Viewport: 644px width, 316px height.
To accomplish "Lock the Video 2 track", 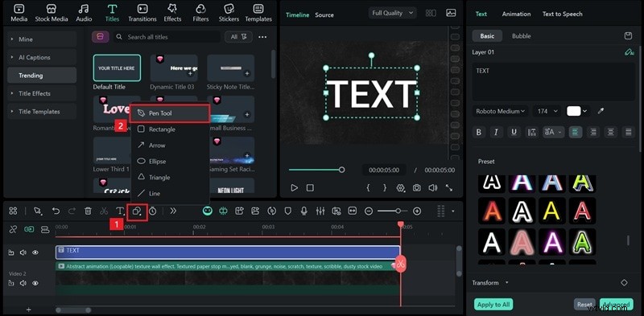I will (x=11, y=283).
